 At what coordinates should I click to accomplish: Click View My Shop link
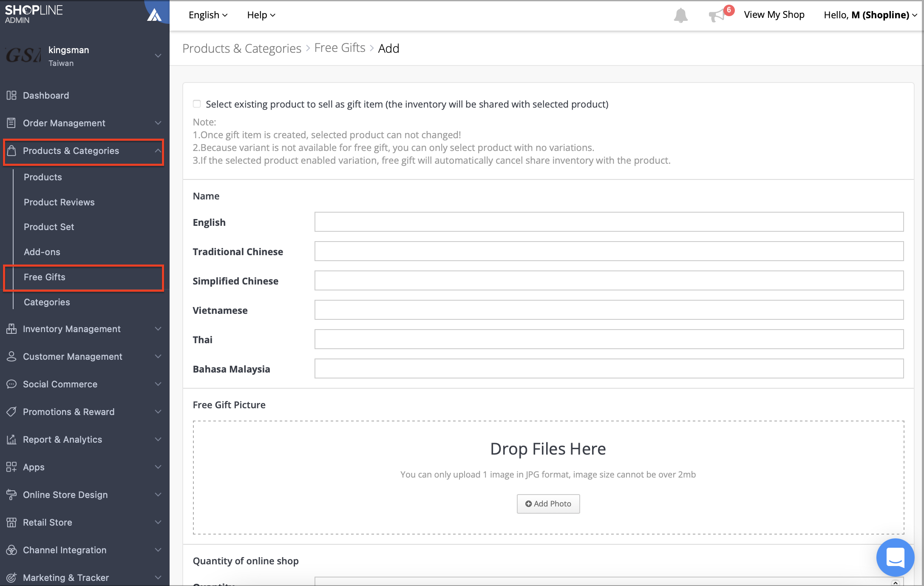coord(774,15)
